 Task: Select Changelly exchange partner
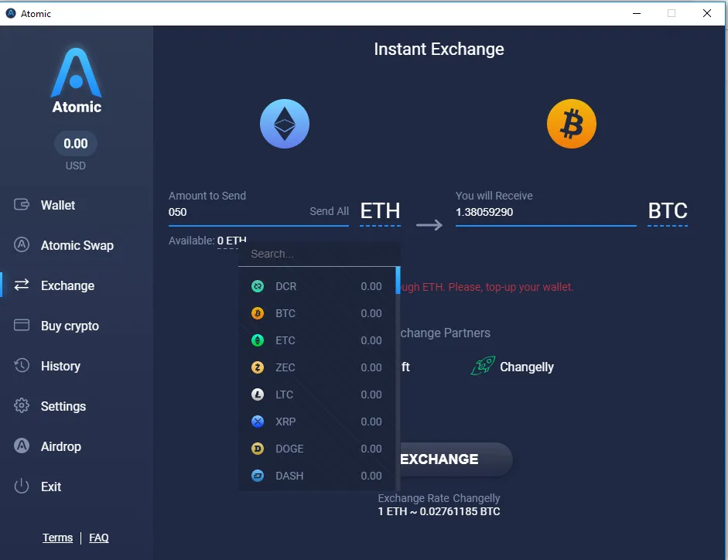click(513, 367)
